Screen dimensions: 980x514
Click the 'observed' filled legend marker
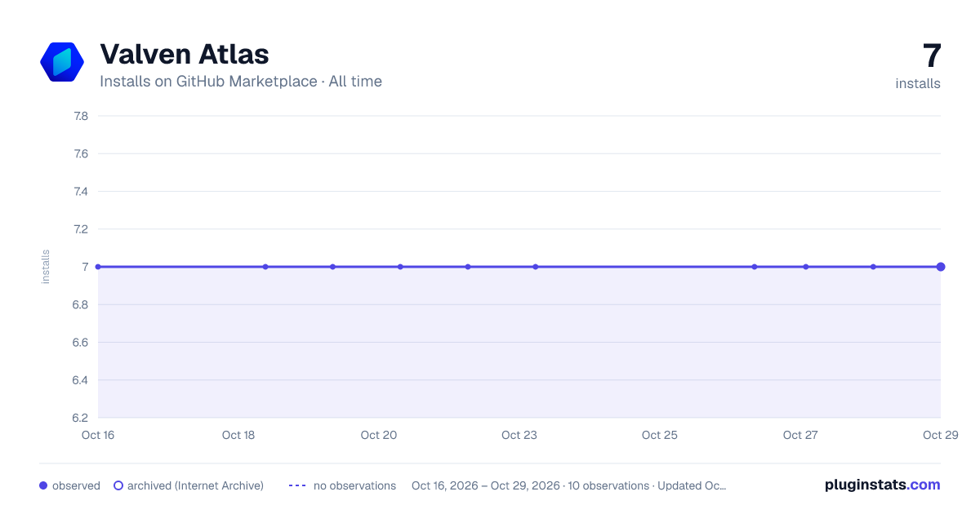coord(43,485)
